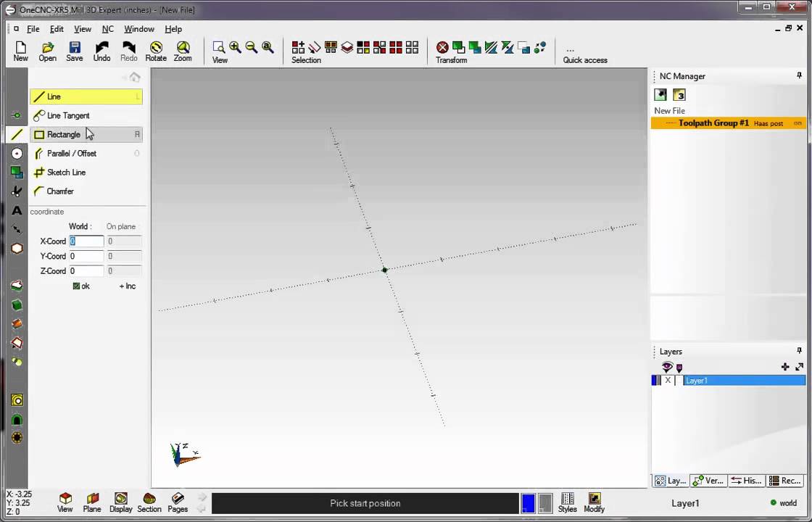Select Toolpath Group #1 in NC Manager
812x522 pixels.
pos(728,123)
